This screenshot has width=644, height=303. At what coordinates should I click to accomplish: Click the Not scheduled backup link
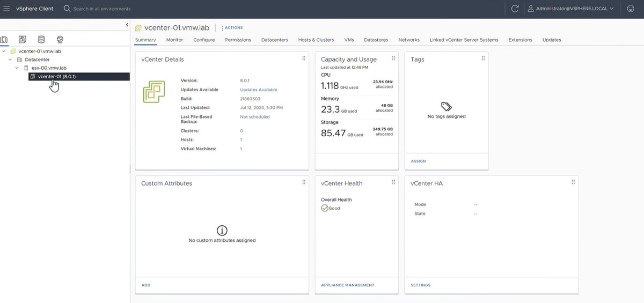pyautogui.click(x=255, y=116)
